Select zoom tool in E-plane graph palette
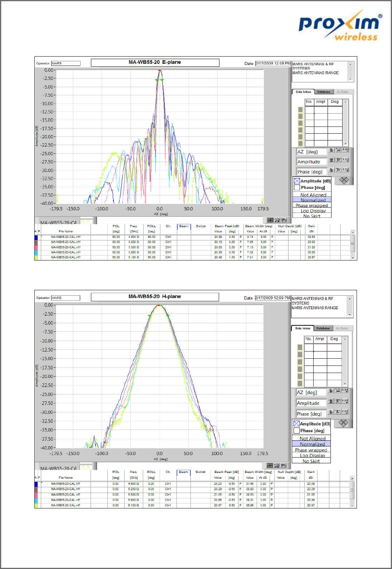The width and height of the screenshot is (392, 569). click(277, 220)
